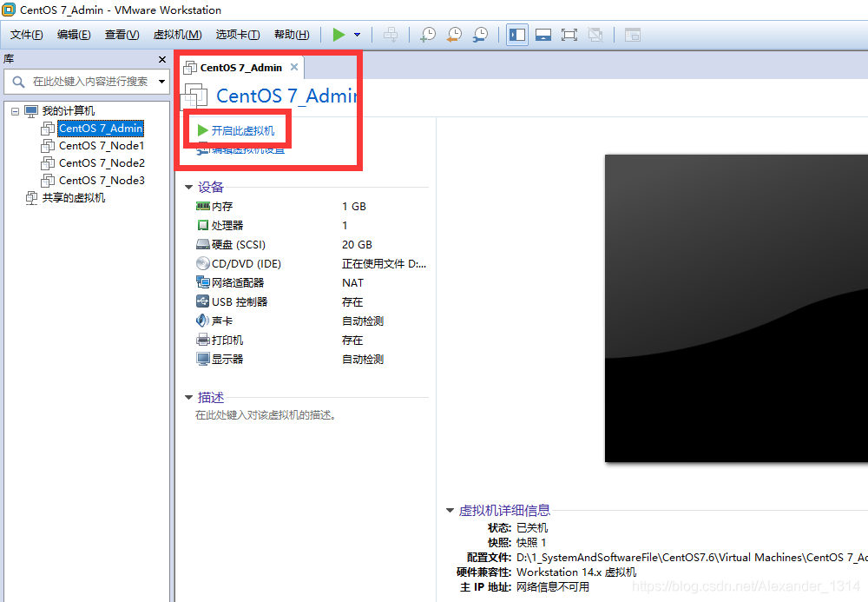Screen dimensions: 868x602
Task: Click the NAT network value
Action: point(352,283)
